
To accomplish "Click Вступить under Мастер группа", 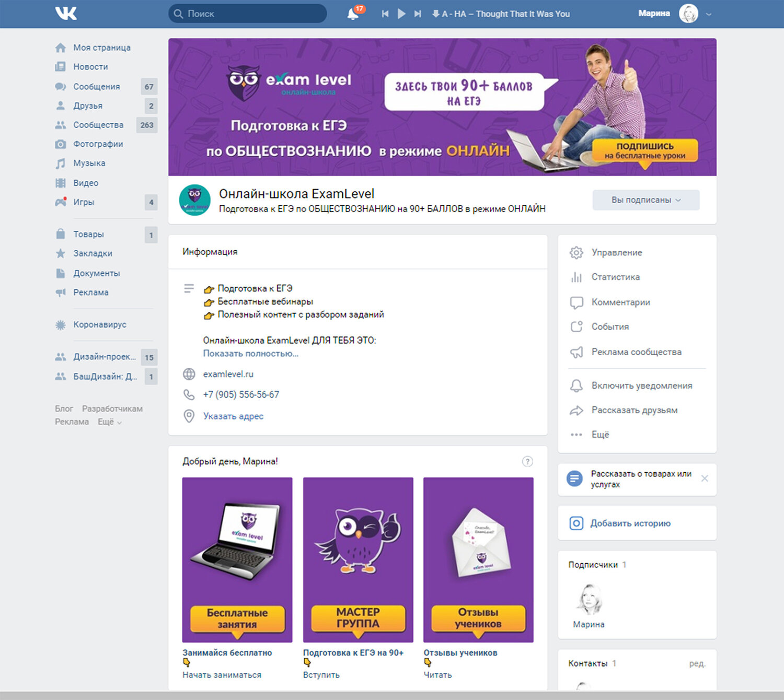I will [321, 675].
